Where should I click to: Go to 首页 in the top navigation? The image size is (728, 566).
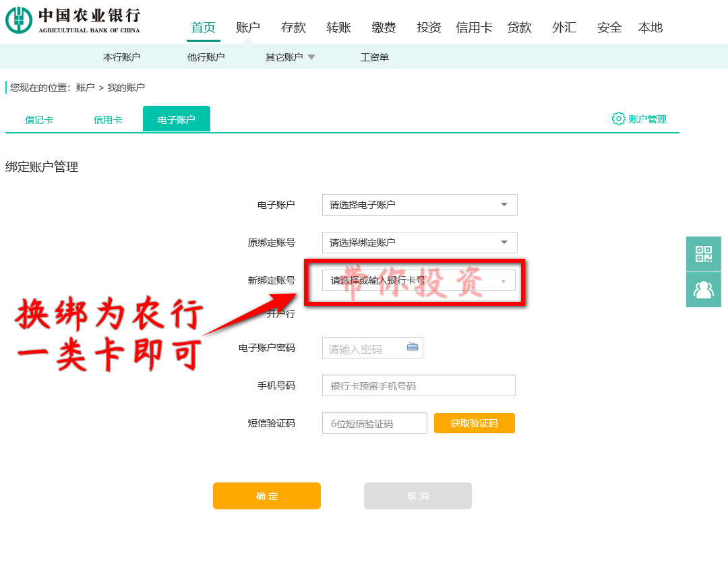[204, 28]
